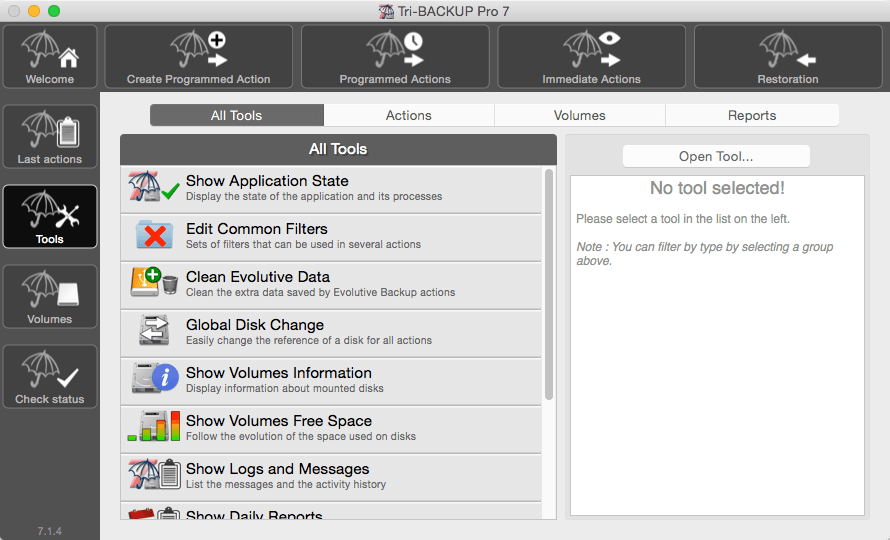Click 'Easily change the reference of a disk' description

[x=309, y=340]
